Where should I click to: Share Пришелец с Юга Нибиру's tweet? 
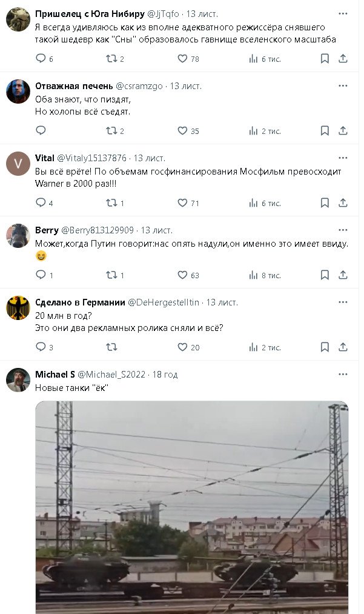(x=343, y=59)
